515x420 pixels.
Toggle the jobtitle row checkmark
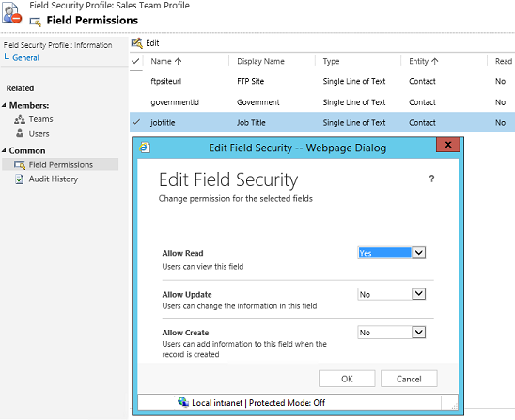[136, 122]
